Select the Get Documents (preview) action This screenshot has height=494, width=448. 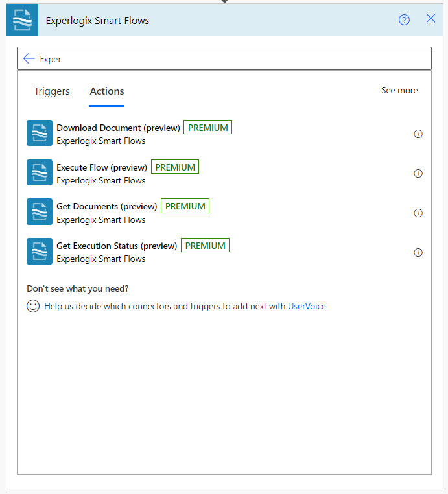[x=107, y=206]
